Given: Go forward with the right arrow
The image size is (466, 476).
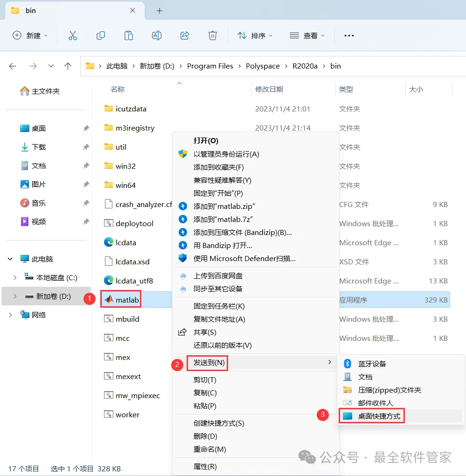Looking at the screenshot, I should [33, 66].
